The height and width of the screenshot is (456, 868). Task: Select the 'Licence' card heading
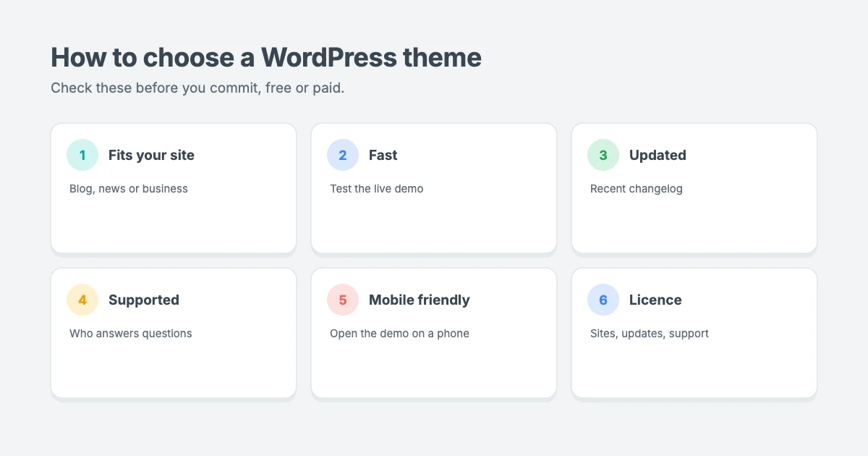point(655,300)
